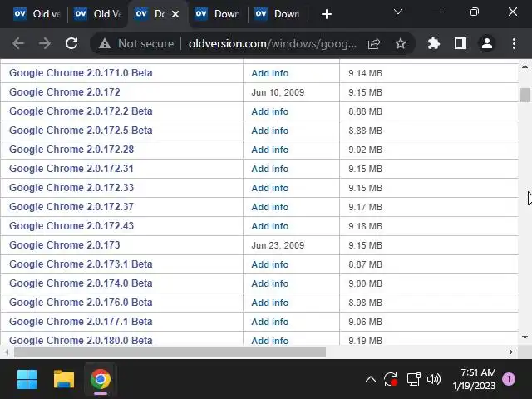
Task: Close the active tab
Action: coord(175,14)
